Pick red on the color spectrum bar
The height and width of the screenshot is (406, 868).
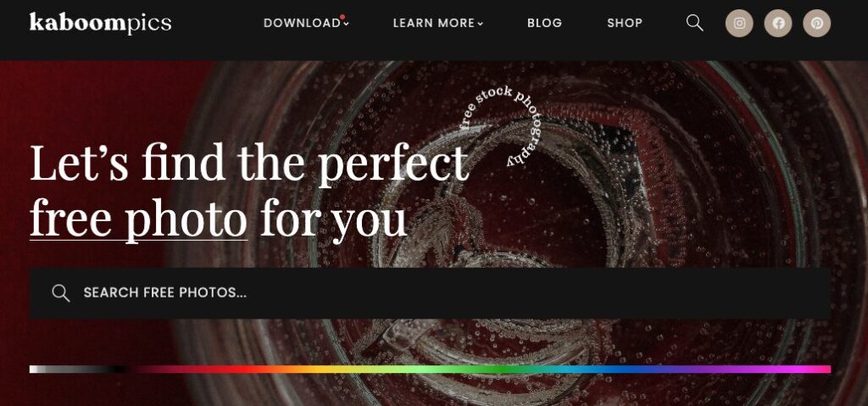(x=221, y=369)
